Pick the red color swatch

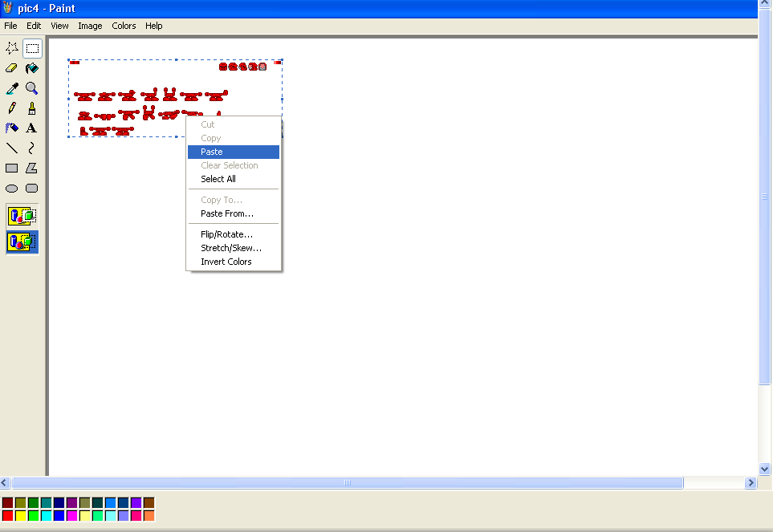click(x=7, y=514)
